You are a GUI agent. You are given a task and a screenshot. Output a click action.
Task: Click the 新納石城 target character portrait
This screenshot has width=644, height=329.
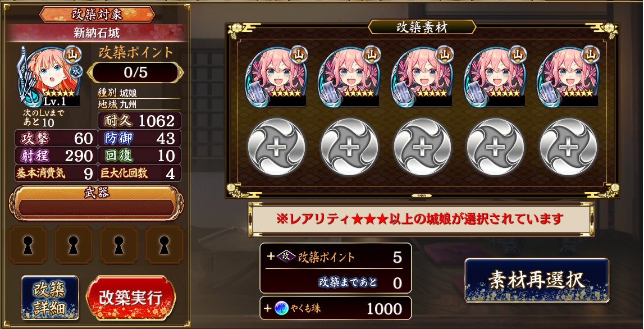(x=49, y=76)
